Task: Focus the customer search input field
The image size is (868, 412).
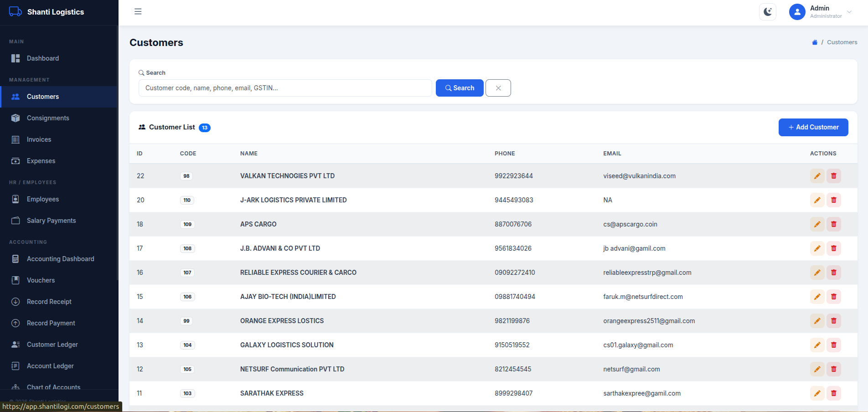Action: pos(285,88)
